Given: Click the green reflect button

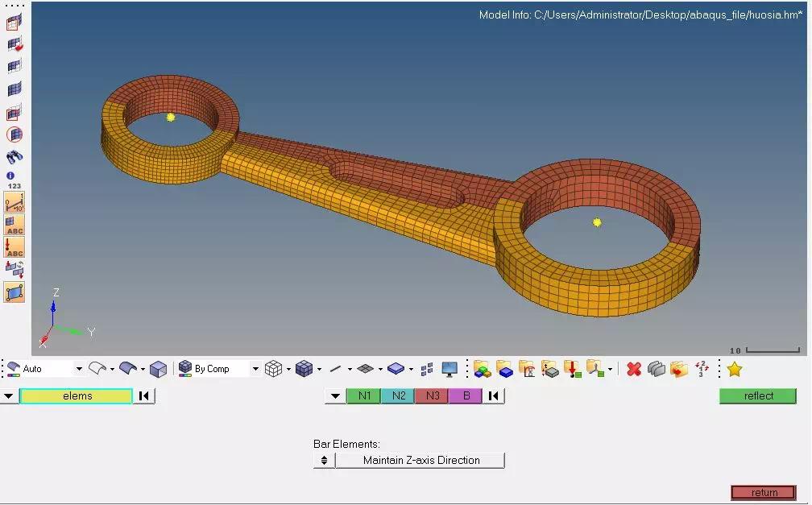Looking at the screenshot, I should [758, 395].
